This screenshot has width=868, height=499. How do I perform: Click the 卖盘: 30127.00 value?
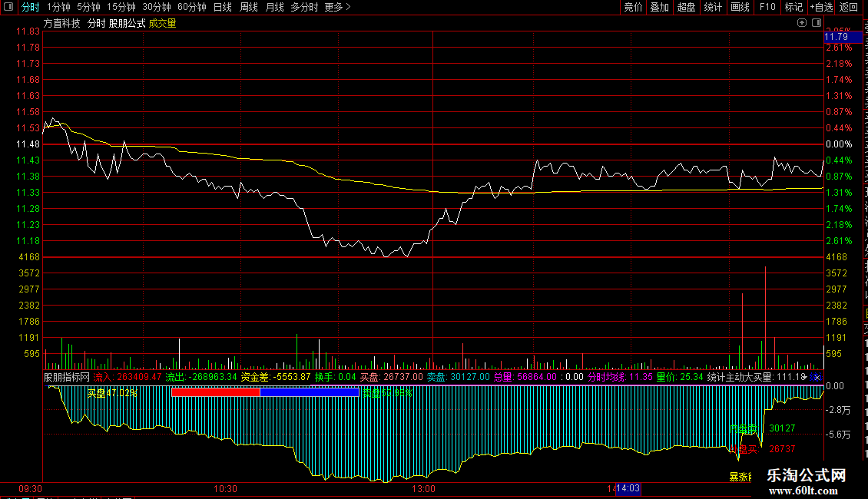[459, 377]
